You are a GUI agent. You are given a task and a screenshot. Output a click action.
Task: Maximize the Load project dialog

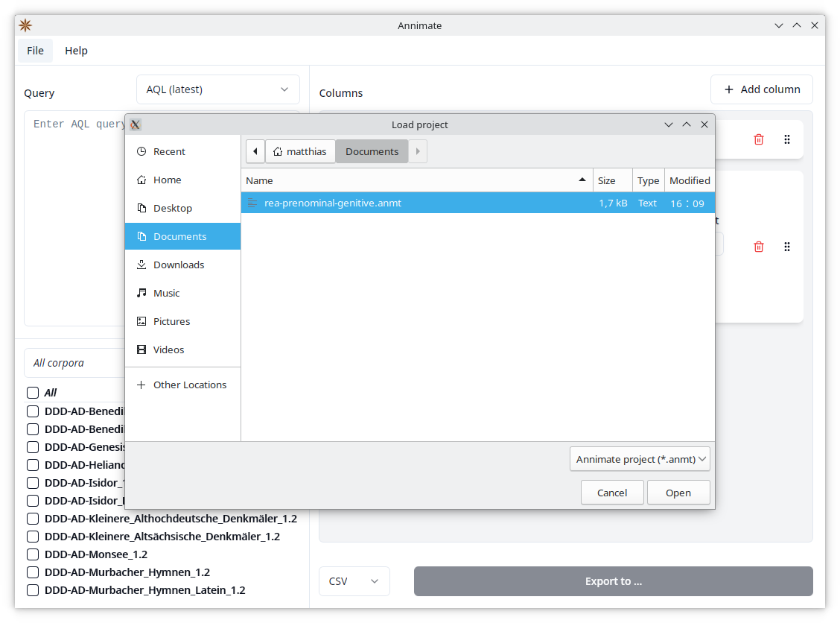(687, 125)
